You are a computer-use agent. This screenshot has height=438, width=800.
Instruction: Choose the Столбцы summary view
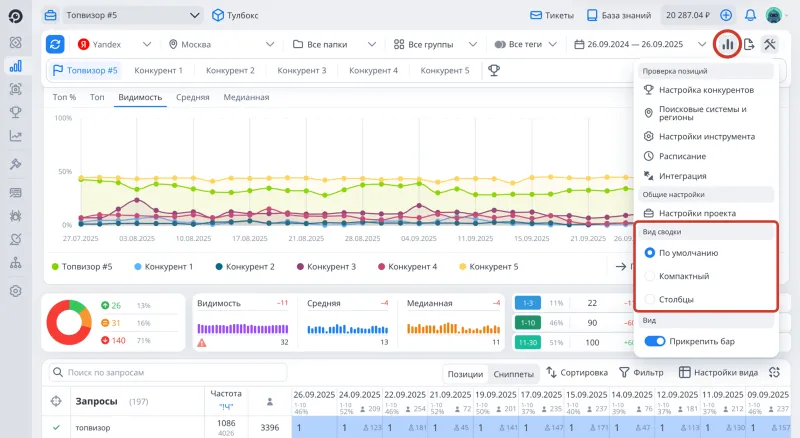click(651, 299)
